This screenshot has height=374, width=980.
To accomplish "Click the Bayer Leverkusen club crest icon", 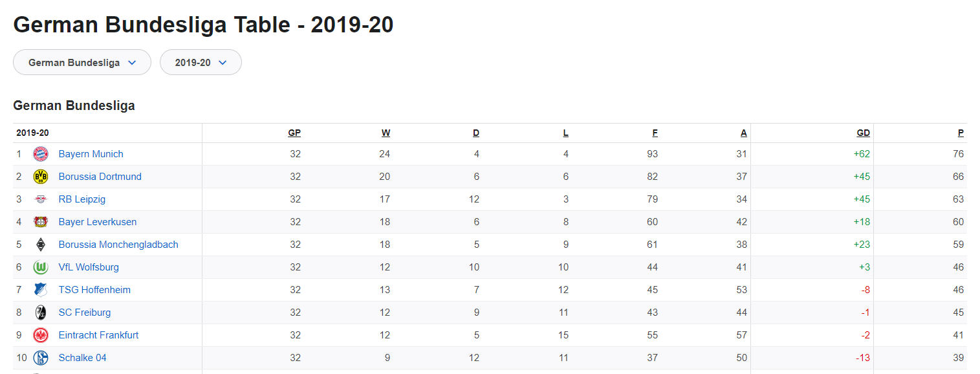I will [41, 222].
